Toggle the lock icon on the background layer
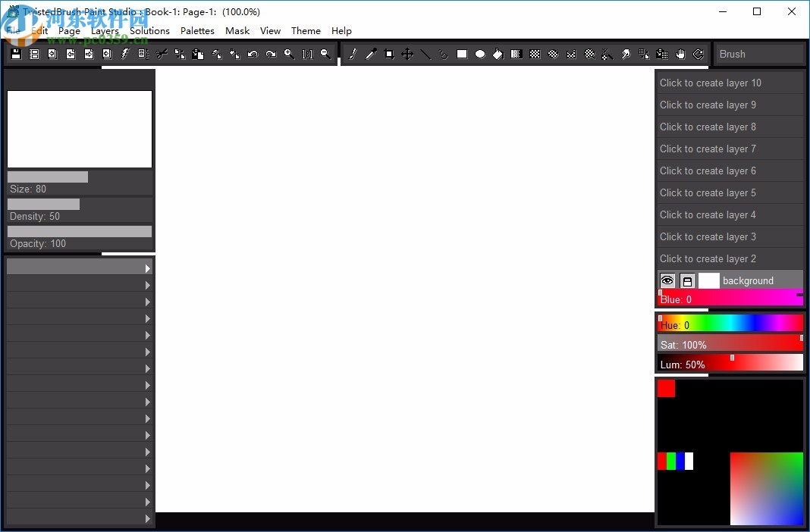 tap(686, 280)
